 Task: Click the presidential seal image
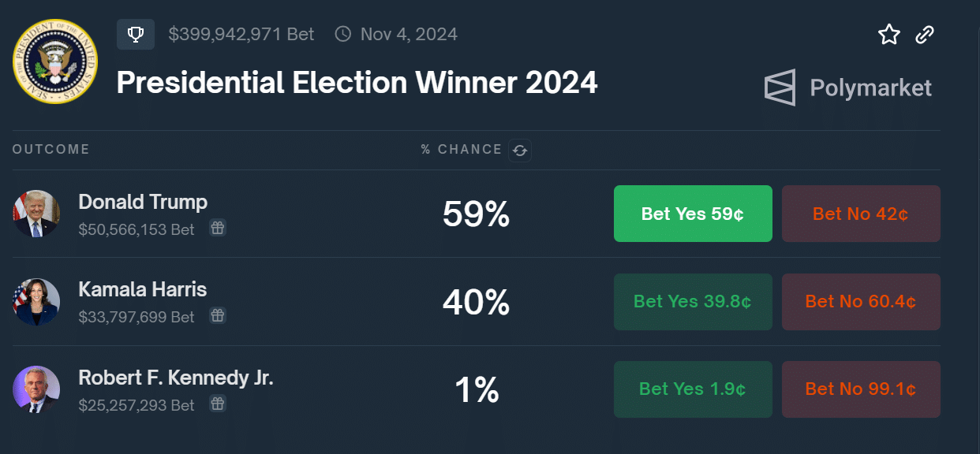55,61
